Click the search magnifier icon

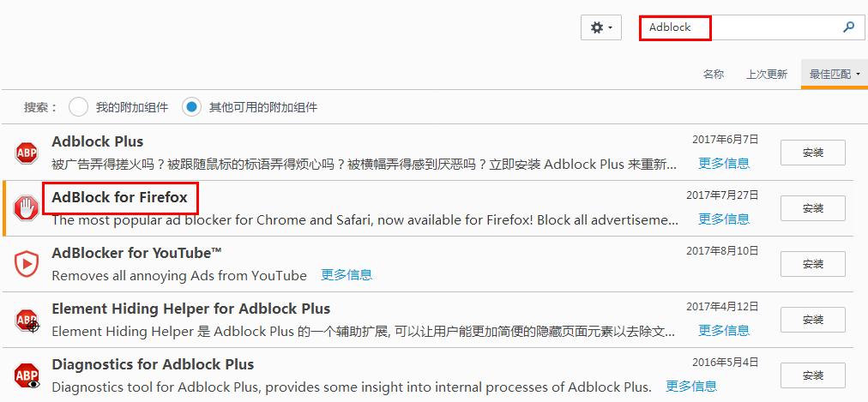point(848,27)
